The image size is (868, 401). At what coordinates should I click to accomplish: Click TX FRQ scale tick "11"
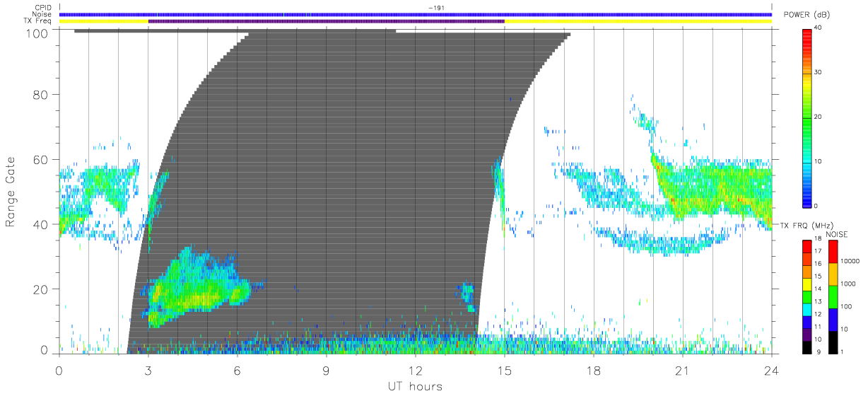(818, 327)
